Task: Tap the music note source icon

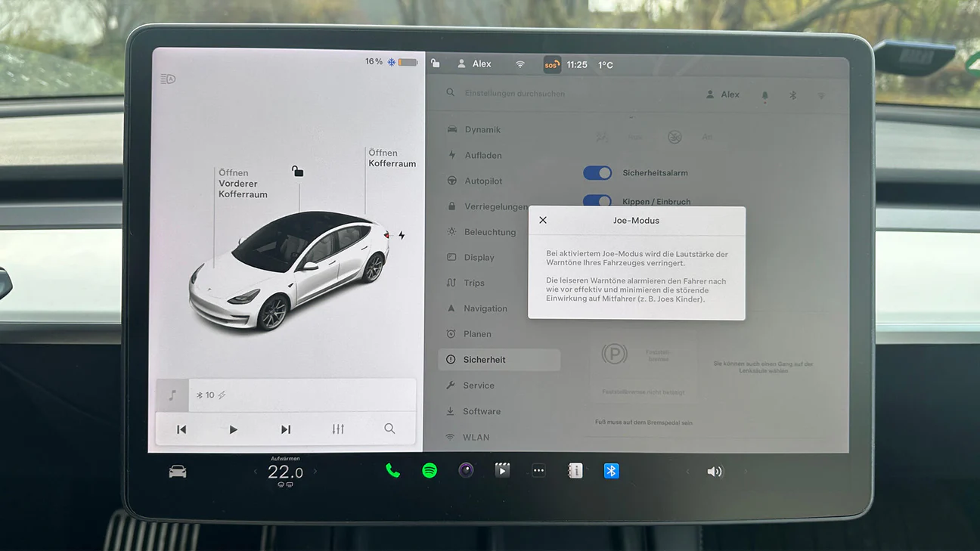Action: [172, 395]
